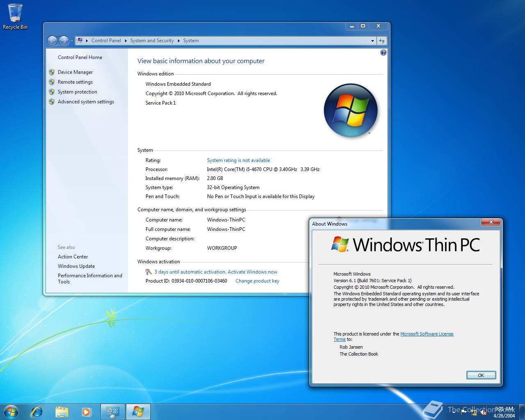This screenshot has height=420, width=525.
Task: Open Device Manager link
Action: pos(75,72)
